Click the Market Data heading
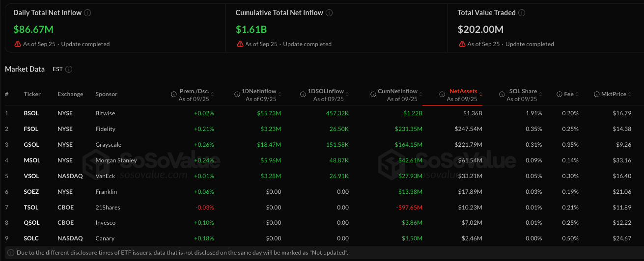The width and height of the screenshot is (644, 261). point(25,69)
